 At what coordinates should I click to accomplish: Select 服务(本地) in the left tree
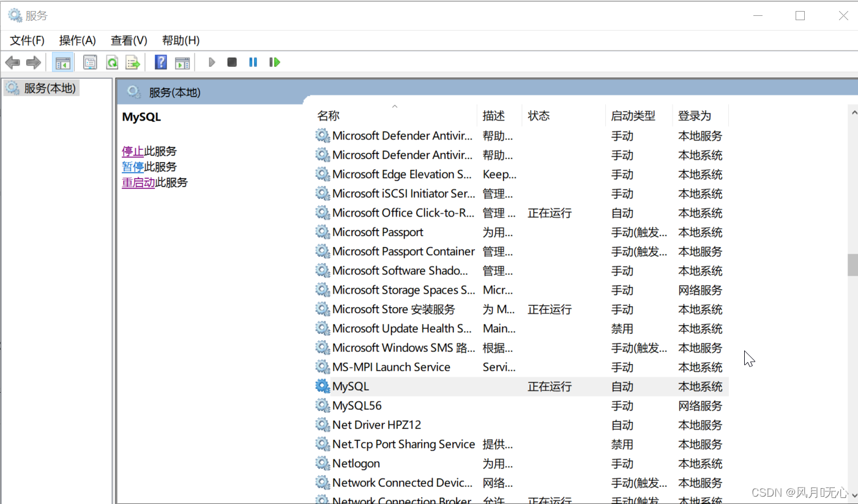42,88
